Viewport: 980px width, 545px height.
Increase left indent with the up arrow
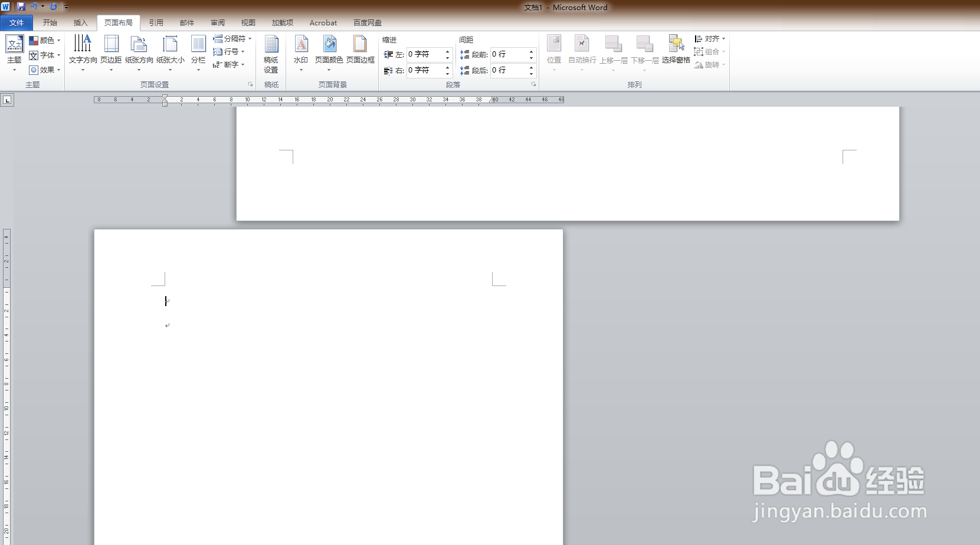(448, 51)
